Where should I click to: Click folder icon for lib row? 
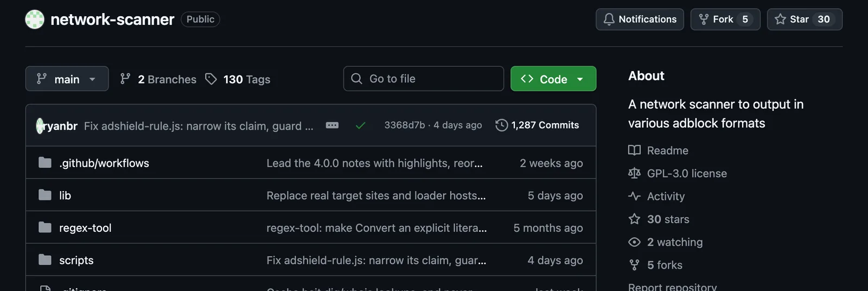[45, 195]
